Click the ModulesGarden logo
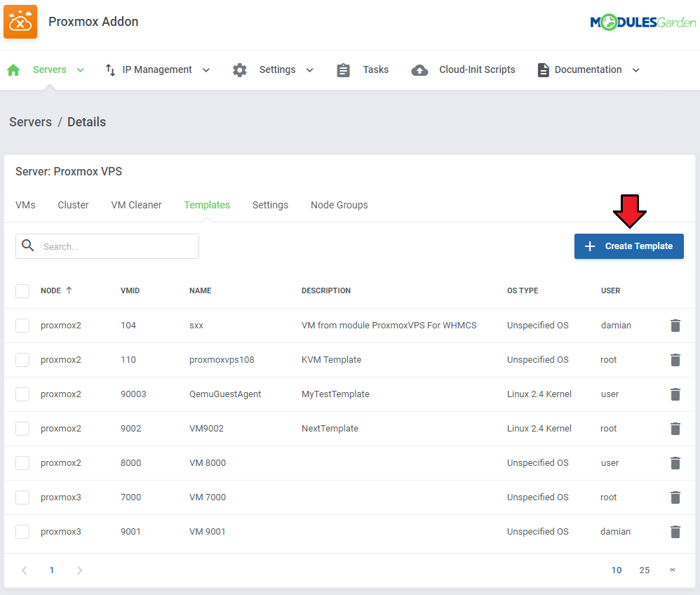 pos(643,22)
